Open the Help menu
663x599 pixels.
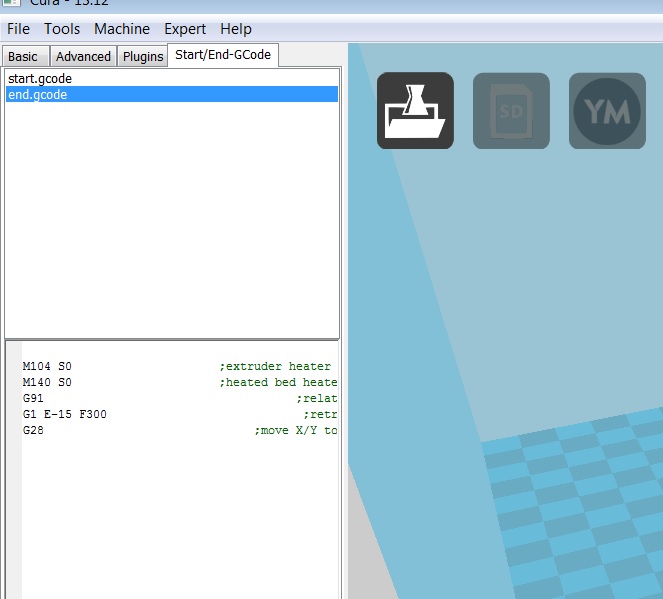coord(236,29)
